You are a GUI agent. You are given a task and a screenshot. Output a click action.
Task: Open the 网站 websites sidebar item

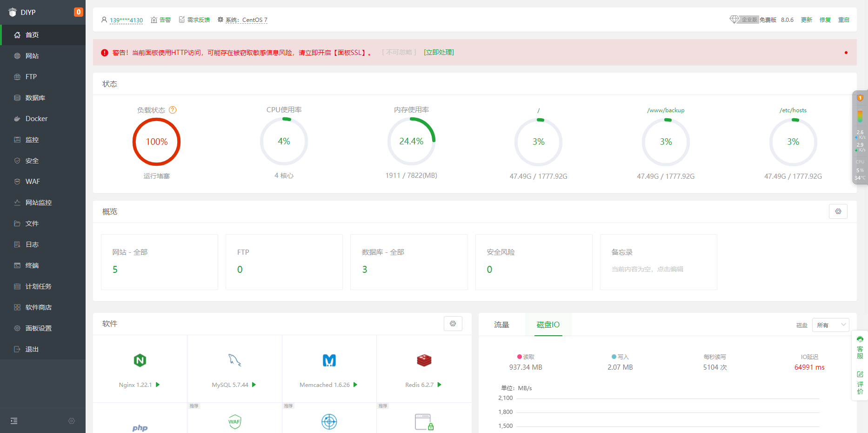(x=43, y=56)
